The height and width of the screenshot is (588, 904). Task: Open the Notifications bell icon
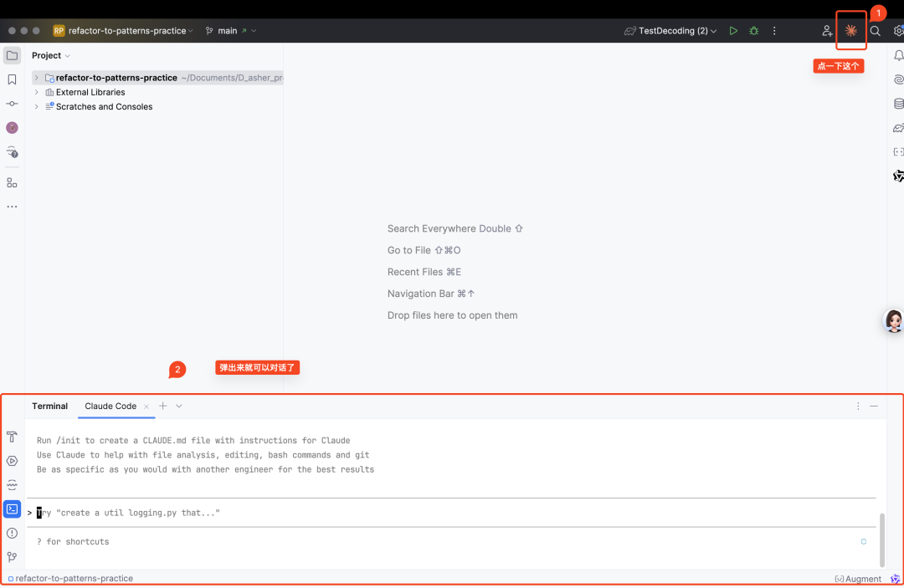[898, 55]
